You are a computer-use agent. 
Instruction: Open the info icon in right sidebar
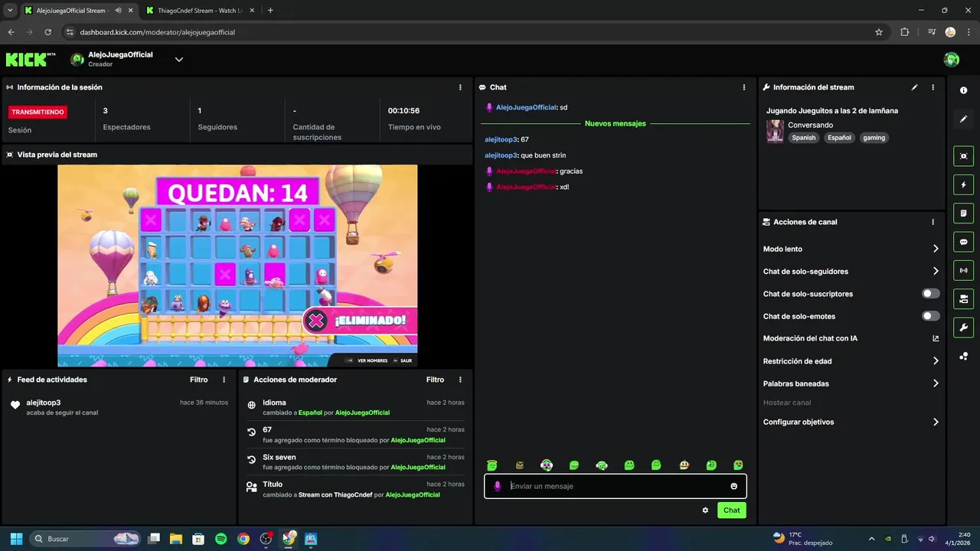[963, 90]
